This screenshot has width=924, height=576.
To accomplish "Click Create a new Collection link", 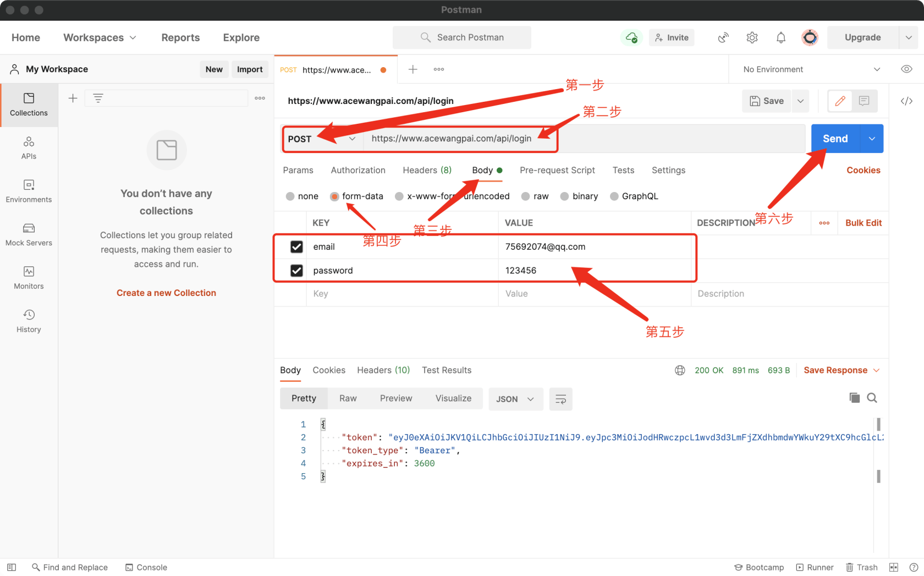I will 166,293.
